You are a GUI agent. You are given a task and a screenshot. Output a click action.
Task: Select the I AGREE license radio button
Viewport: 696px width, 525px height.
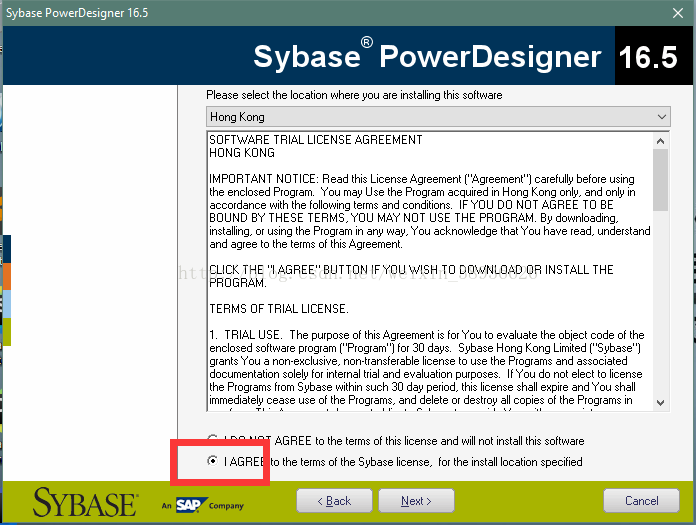coord(213,461)
